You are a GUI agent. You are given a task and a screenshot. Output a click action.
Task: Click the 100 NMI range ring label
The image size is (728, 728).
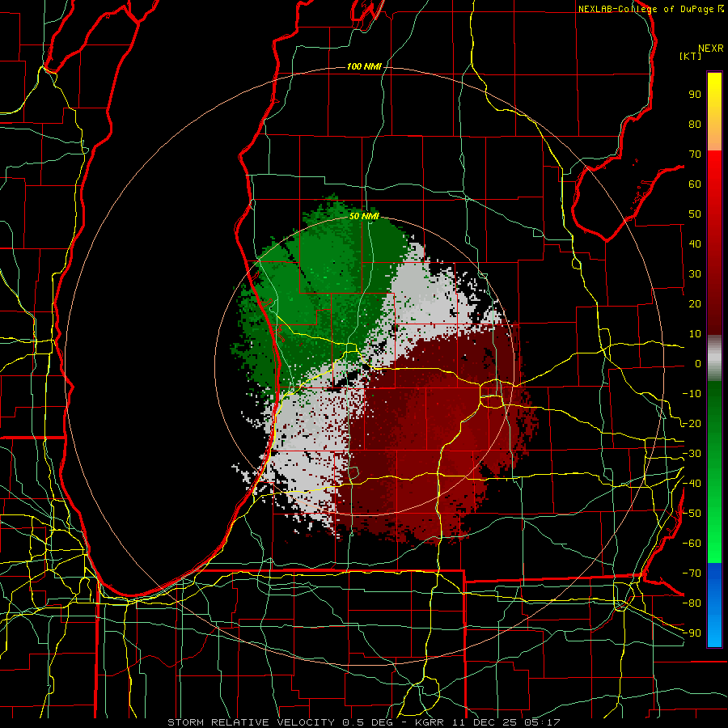(x=364, y=67)
